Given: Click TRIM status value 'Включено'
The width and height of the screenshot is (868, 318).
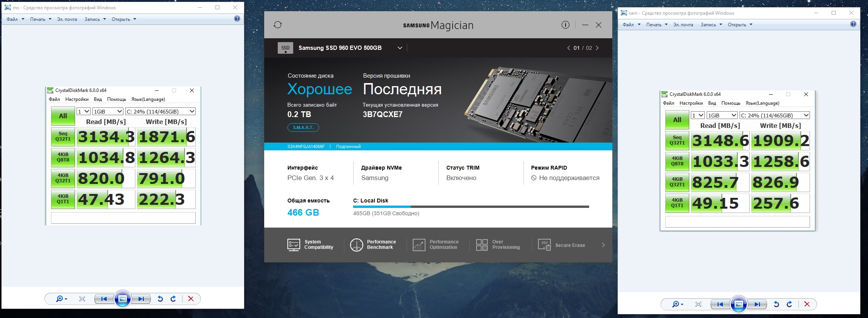Looking at the screenshot, I should click(461, 178).
